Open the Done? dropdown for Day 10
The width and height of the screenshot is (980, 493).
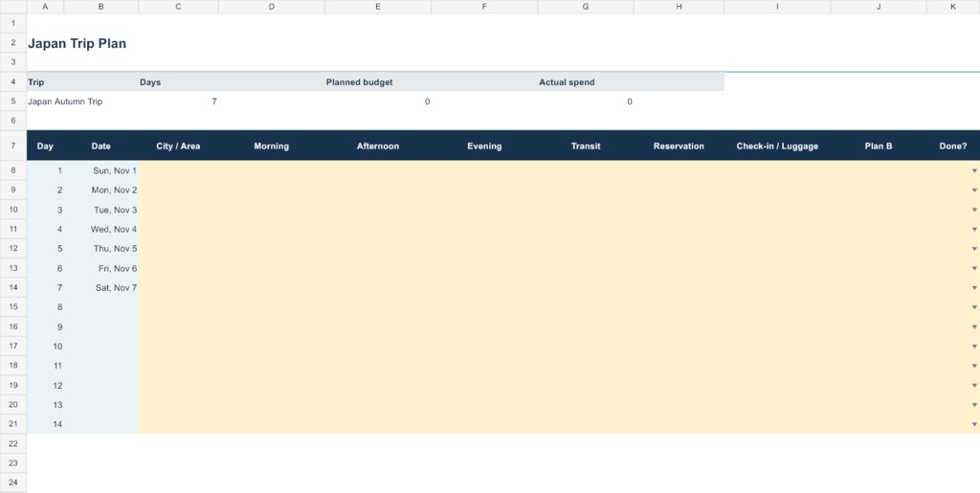click(x=973, y=347)
